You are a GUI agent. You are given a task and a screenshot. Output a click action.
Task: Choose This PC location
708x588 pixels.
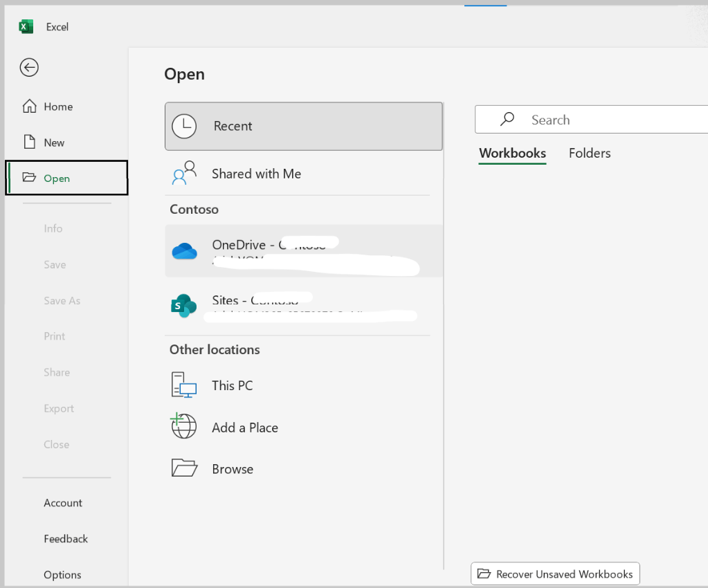pyautogui.click(x=303, y=385)
